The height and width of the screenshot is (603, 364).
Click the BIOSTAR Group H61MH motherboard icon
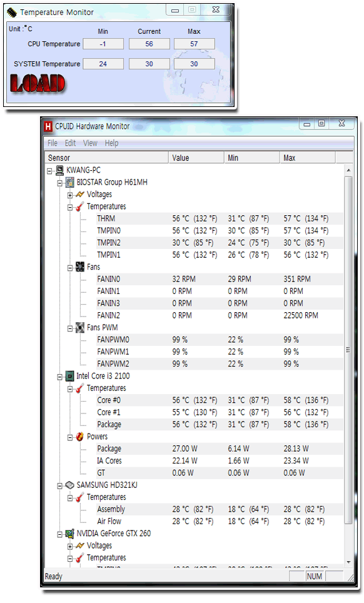coord(69,182)
